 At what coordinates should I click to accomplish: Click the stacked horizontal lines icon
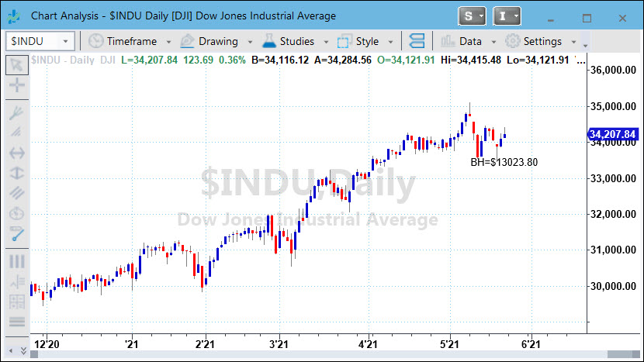(17, 322)
